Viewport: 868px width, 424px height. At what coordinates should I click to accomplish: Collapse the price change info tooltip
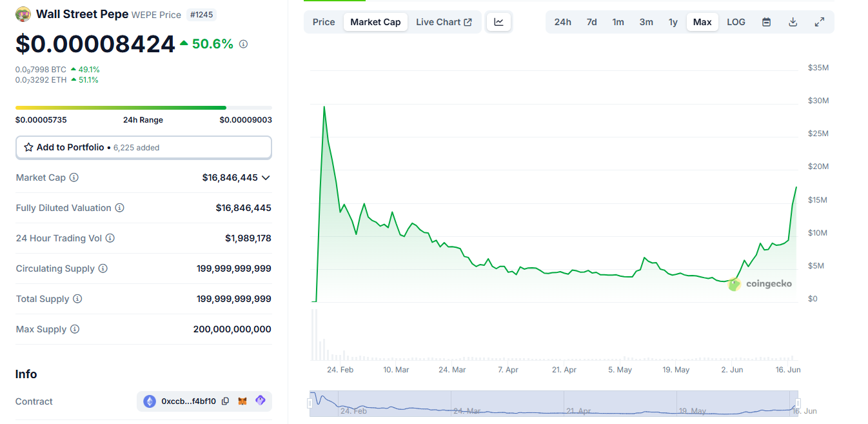click(x=243, y=44)
